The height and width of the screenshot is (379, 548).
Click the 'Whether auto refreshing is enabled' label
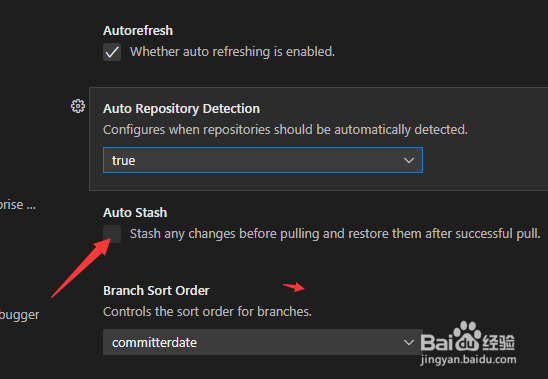tap(232, 52)
